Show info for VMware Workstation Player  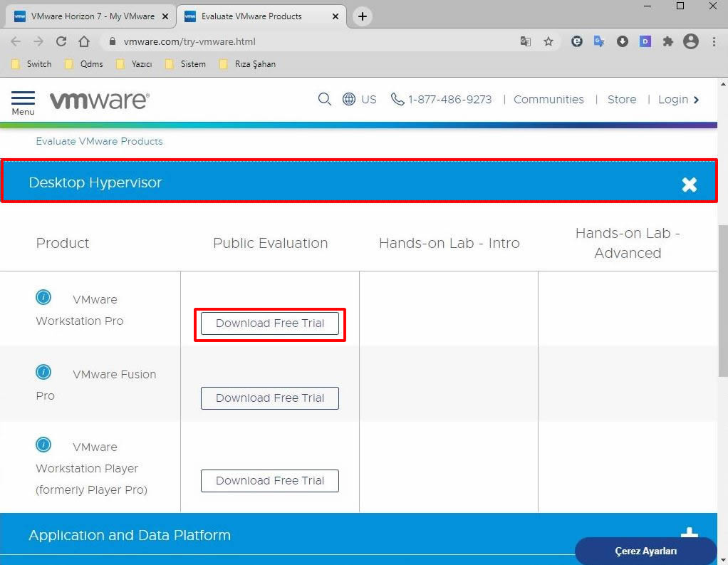point(43,445)
